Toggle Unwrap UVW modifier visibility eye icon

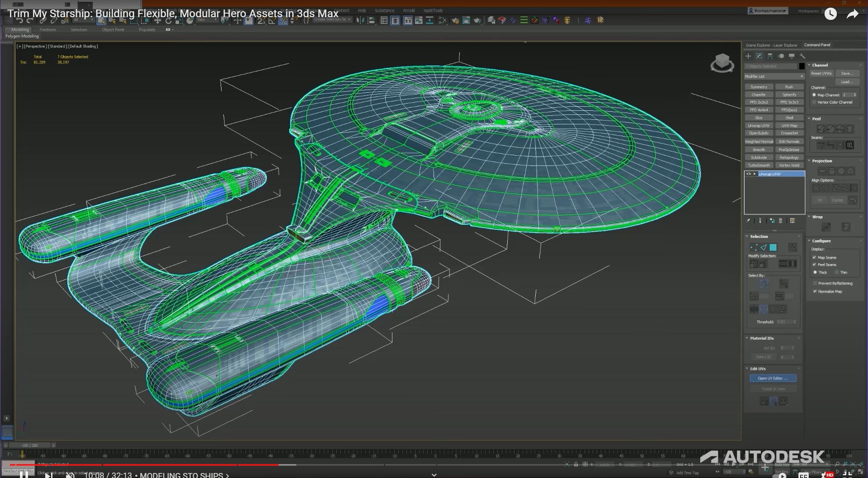pos(749,174)
